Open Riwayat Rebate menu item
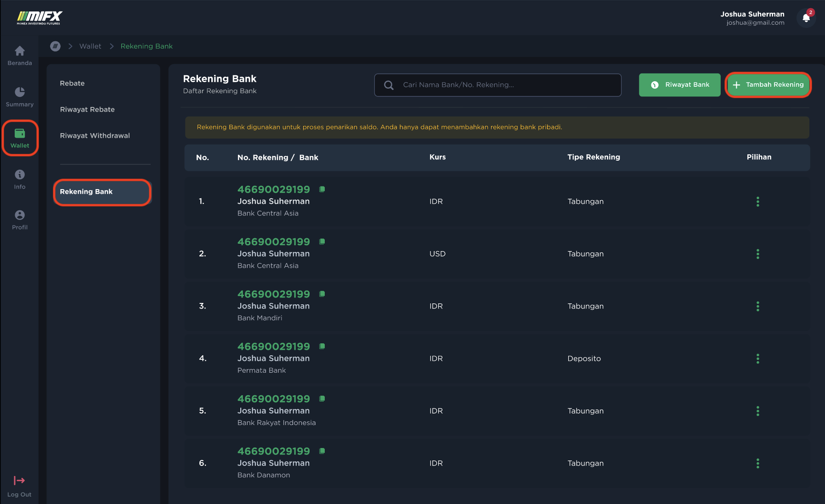The height and width of the screenshot is (504, 825). 87,109
